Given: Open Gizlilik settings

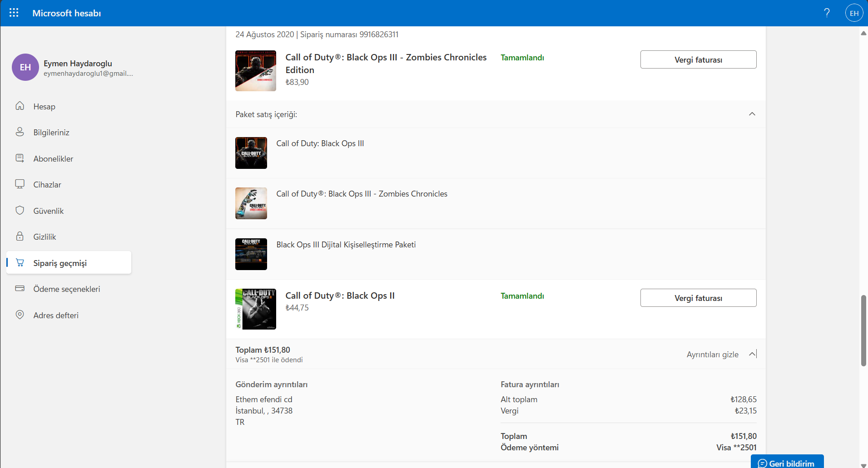Looking at the screenshot, I should point(69,237).
